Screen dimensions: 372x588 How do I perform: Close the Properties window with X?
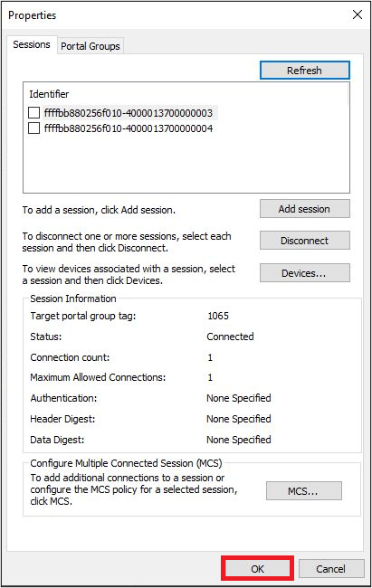point(358,14)
